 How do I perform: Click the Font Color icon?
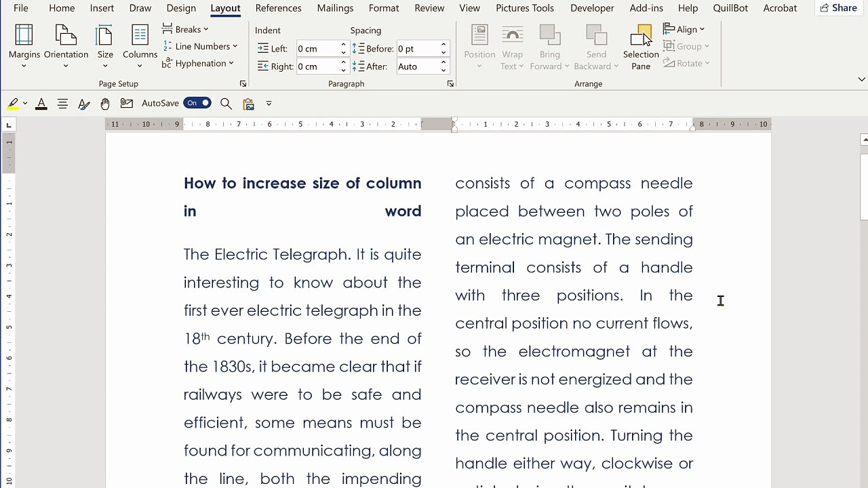41,104
